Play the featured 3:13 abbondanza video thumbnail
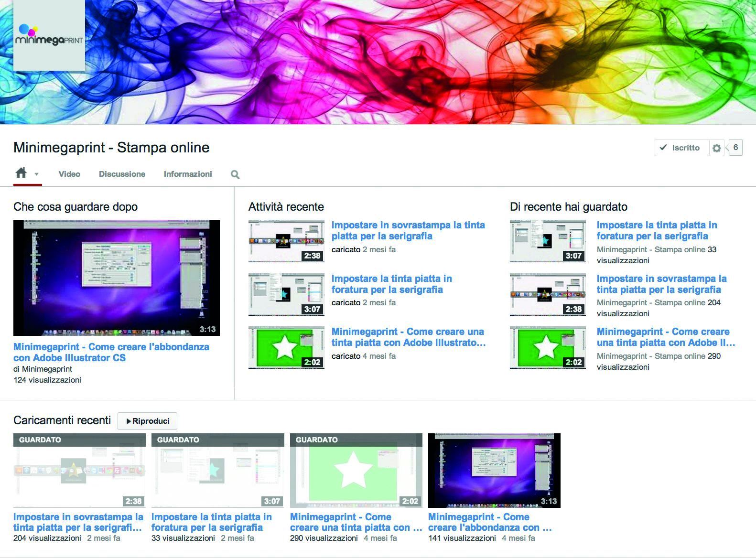This screenshot has height=558, width=756. click(x=117, y=278)
